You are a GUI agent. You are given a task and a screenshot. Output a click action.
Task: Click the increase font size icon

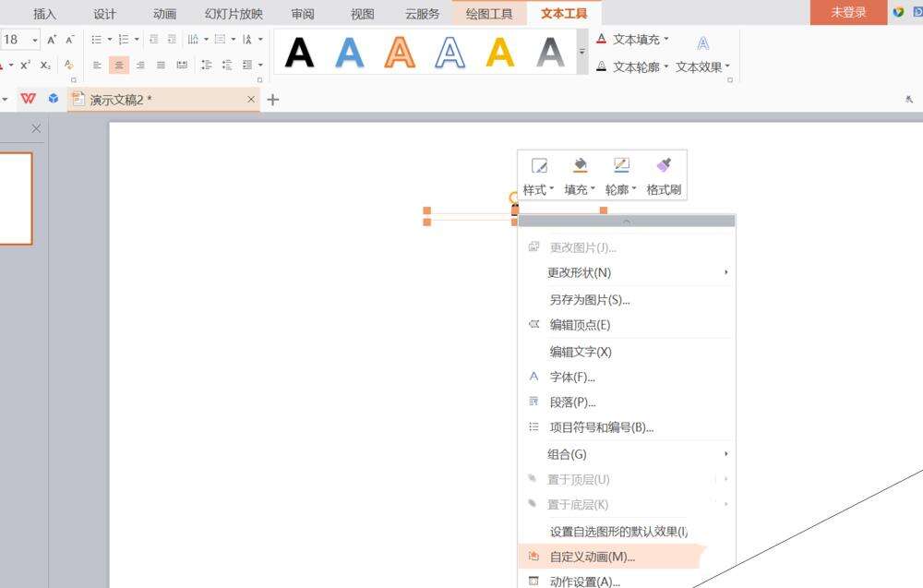pos(52,40)
